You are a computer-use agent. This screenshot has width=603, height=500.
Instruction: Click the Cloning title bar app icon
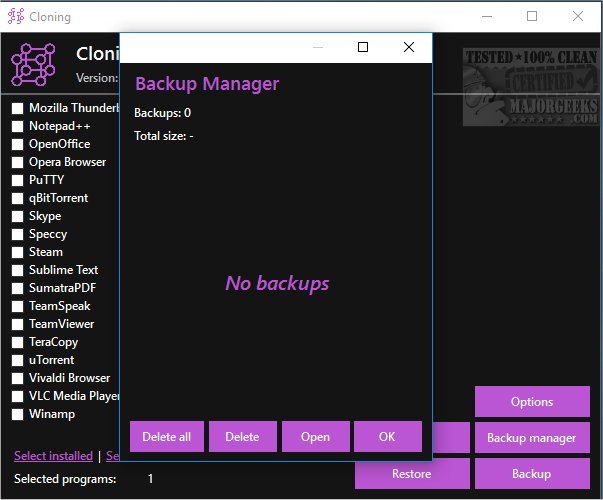(x=16, y=16)
